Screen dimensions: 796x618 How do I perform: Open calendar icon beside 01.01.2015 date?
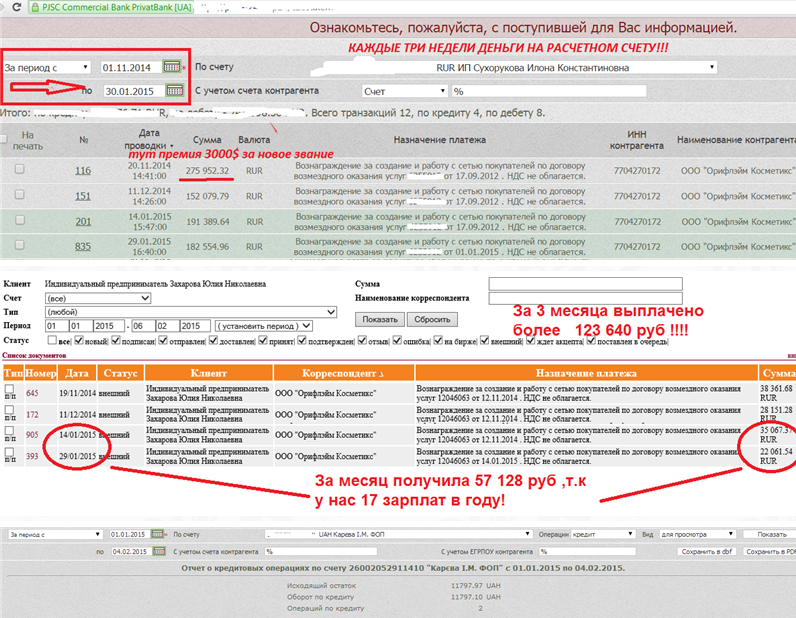(157, 534)
